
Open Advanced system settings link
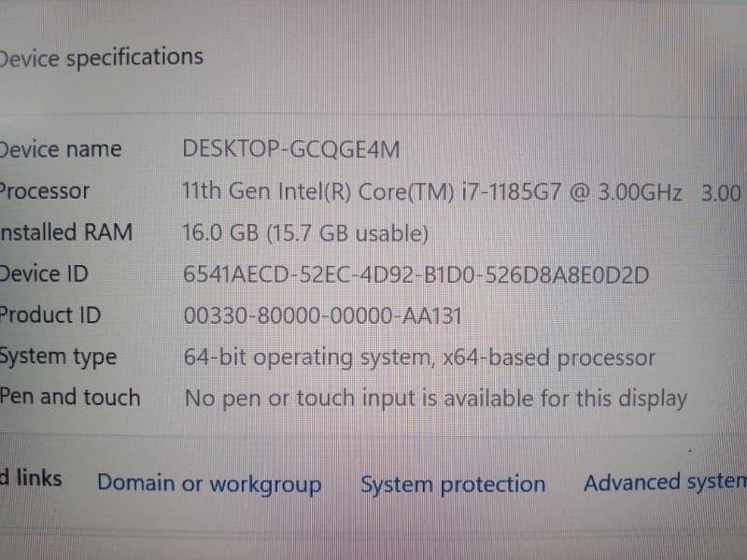click(665, 483)
